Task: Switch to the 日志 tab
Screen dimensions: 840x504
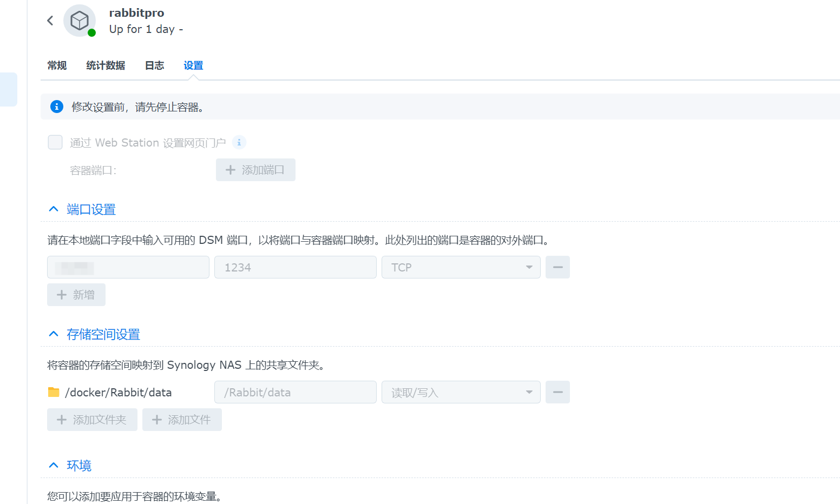Action: [x=154, y=65]
